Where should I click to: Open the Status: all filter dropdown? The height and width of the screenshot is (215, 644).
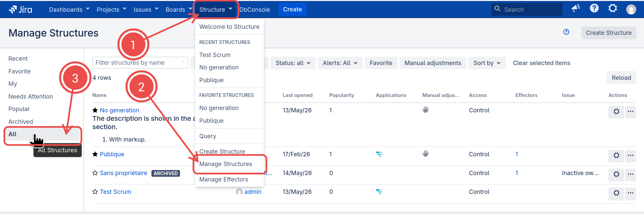click(293, 63)
